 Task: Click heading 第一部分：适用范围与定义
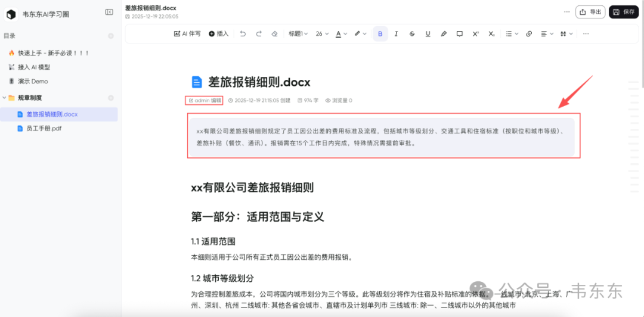pos(258,217)
